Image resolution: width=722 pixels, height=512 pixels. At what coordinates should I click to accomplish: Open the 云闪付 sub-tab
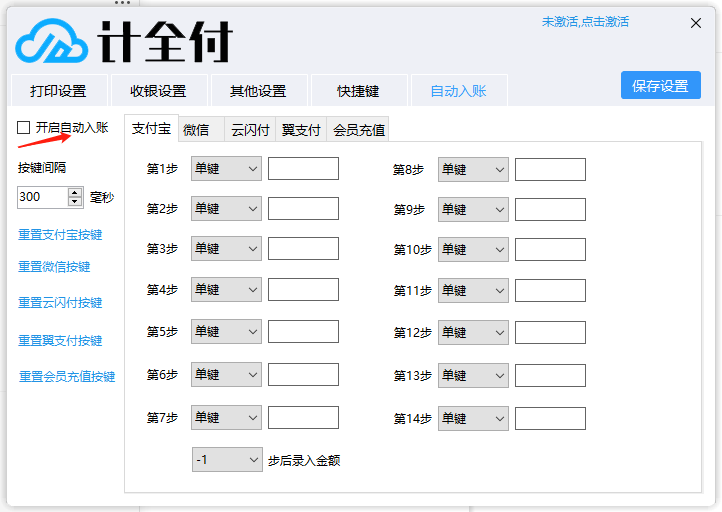click(x=250, y=130)
